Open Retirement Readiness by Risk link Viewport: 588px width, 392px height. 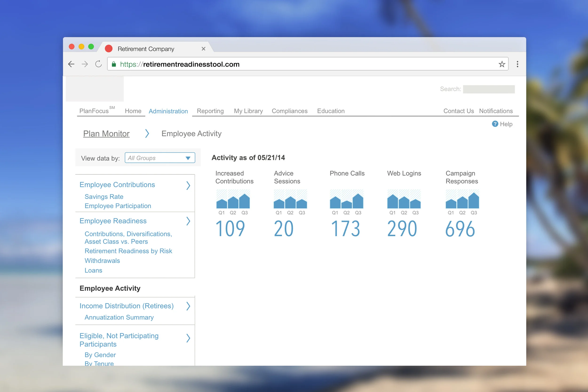click(x=128, y=251)
